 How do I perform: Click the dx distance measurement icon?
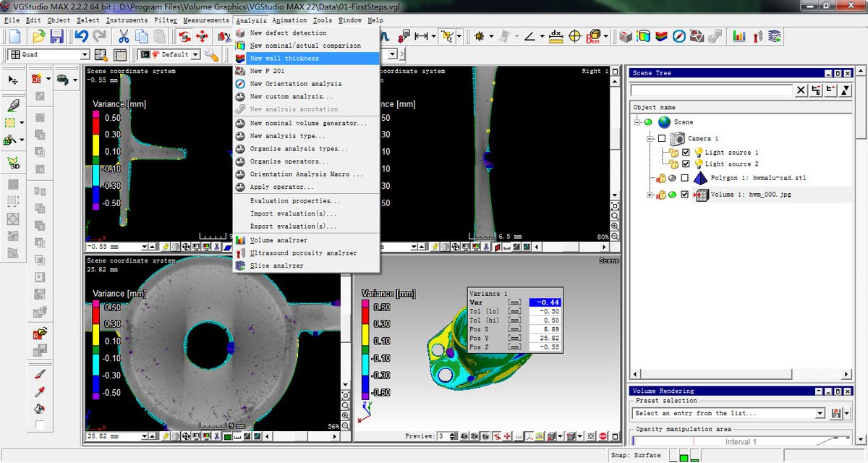coord(556,35)
